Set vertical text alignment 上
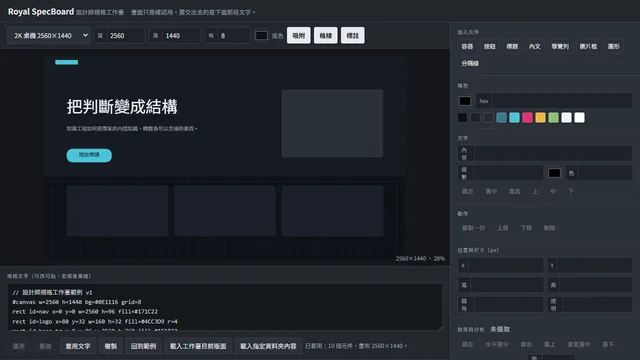The width and height of the screenshot is (640, 360). [535, 191]
